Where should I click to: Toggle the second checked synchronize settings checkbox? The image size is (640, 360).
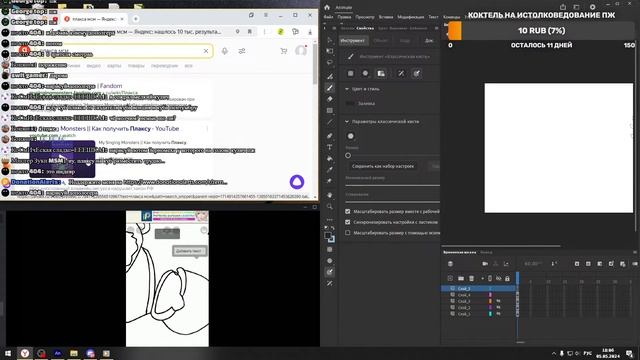coord(348,222)
